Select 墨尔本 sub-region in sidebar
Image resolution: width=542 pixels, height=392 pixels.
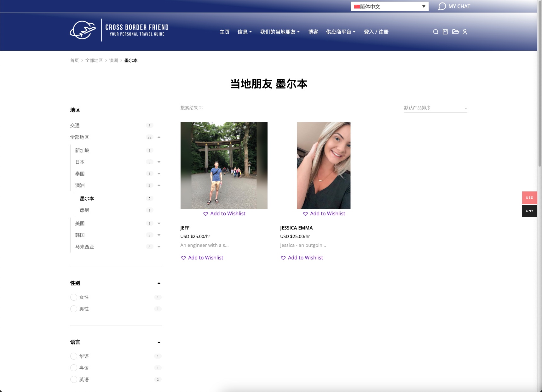(x=87, y=199)
